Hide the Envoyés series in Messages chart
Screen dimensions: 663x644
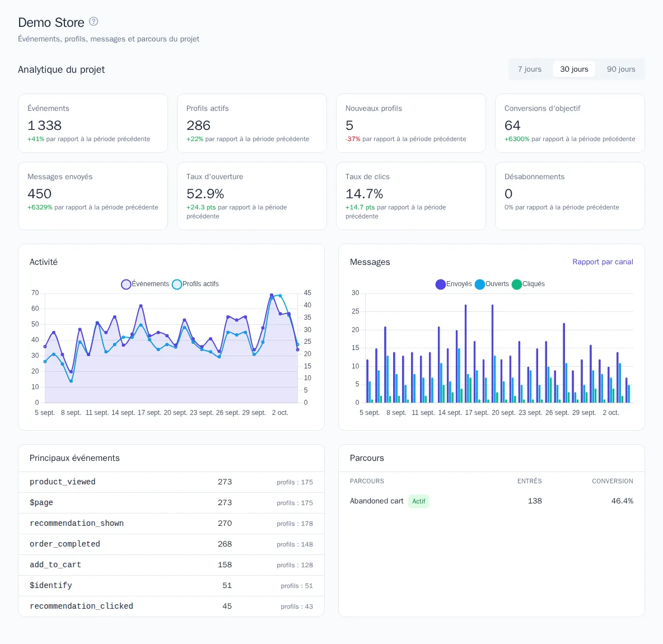tap(454, 284)
